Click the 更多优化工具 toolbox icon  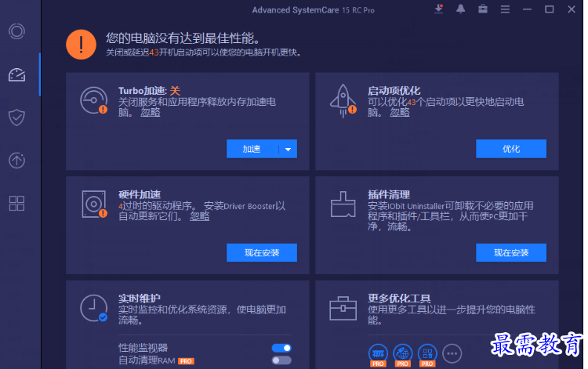point(343,309)
